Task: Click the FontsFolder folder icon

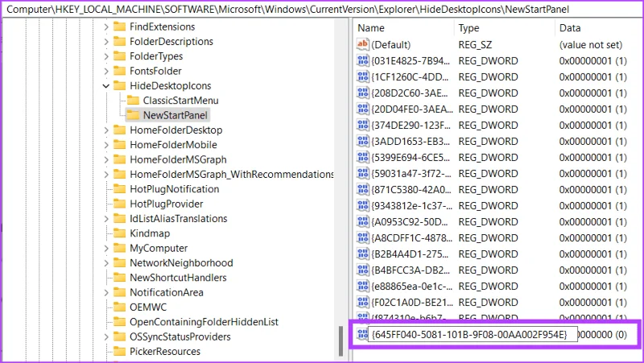Action: coord(119,71)
